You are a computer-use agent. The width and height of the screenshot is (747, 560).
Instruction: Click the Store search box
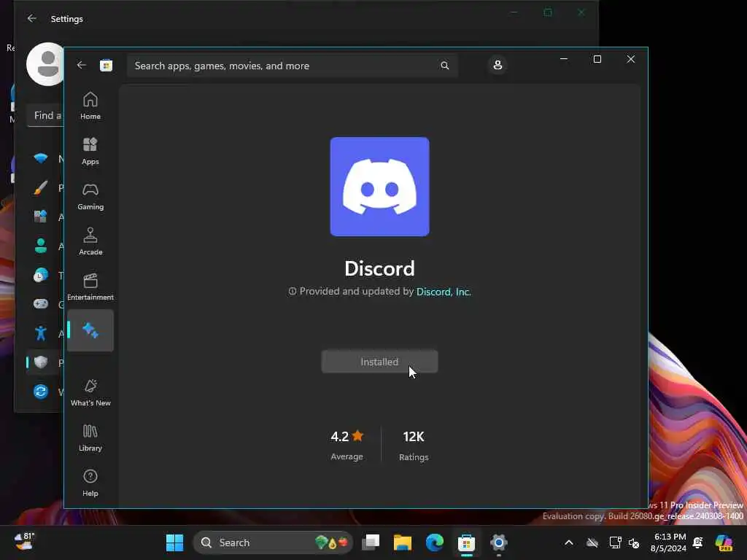[x=292, y=65]
